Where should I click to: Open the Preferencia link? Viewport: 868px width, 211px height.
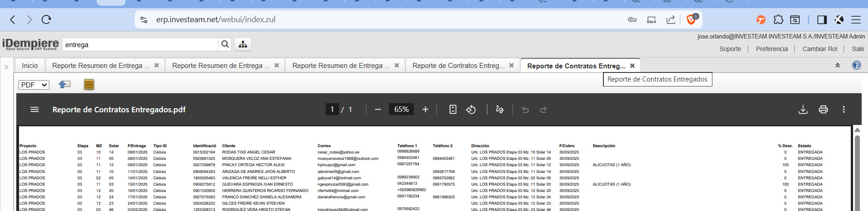pyautogui.click(x=772, y=49)
